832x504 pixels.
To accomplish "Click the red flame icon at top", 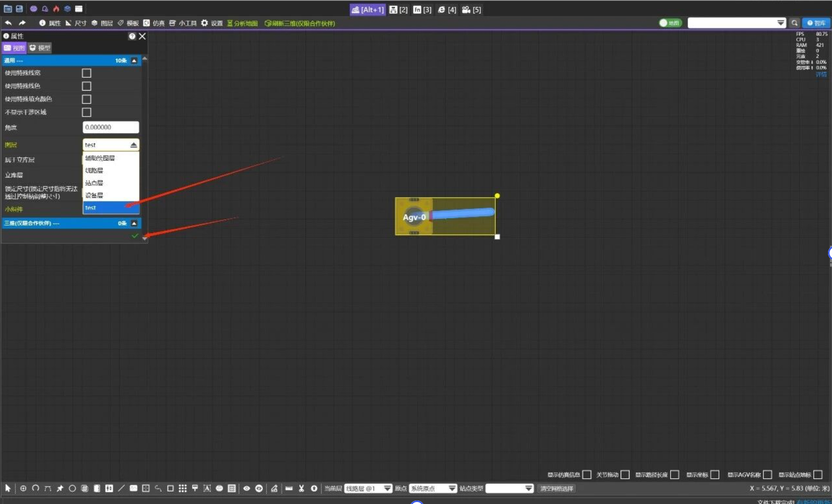I will 56,9.
